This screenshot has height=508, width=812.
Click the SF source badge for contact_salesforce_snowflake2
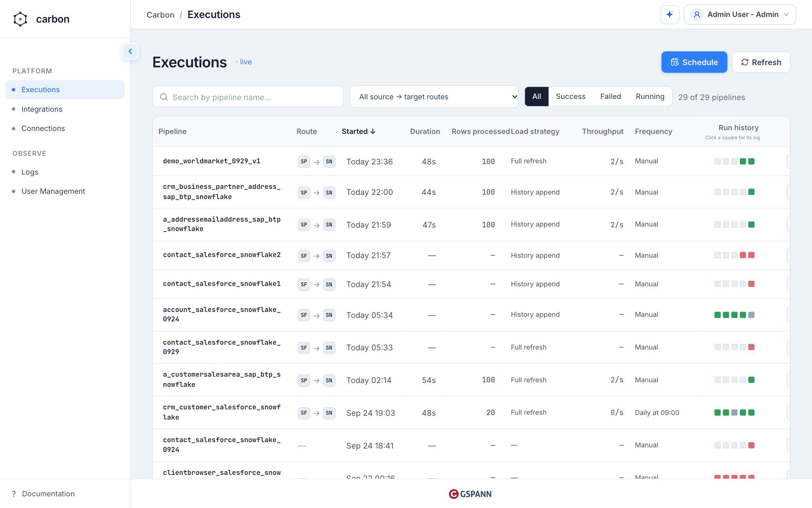304,256
